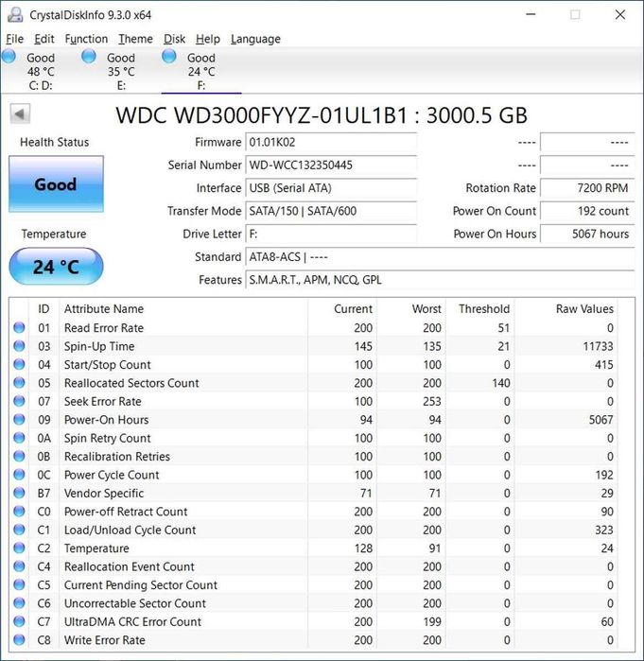Screen dimensions: 644x661
Task: Click blue status orb for F: disk
Action: pos(169,56)
